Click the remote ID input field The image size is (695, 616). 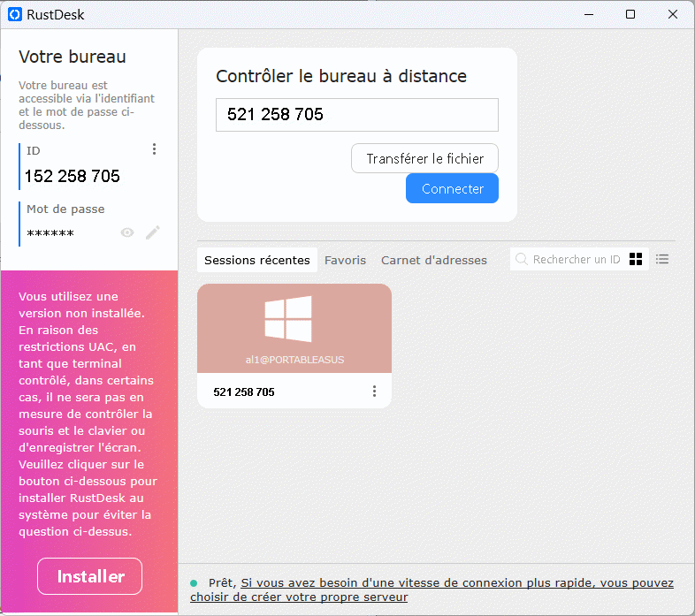357,115
